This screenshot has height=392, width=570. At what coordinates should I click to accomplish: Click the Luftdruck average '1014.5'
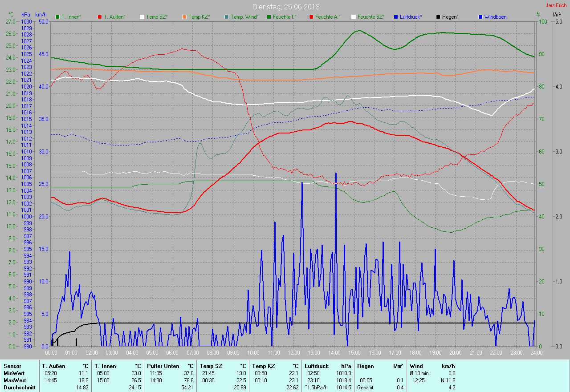pos(343,387)
